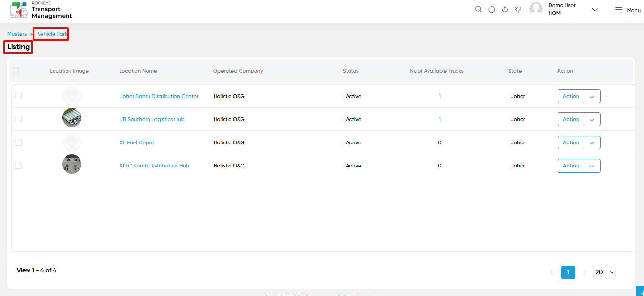Image resolution: width=644 pixels, height=296 pixels.
Task: Click the export upload icon in header
Action: [x=505, y=9]
